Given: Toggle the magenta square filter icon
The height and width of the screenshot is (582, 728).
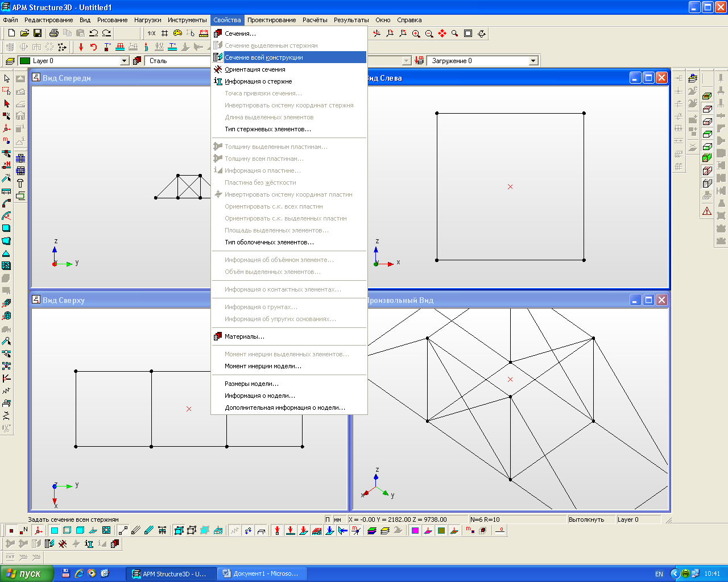Looking at the screenshot, I should tap(415, 530).
